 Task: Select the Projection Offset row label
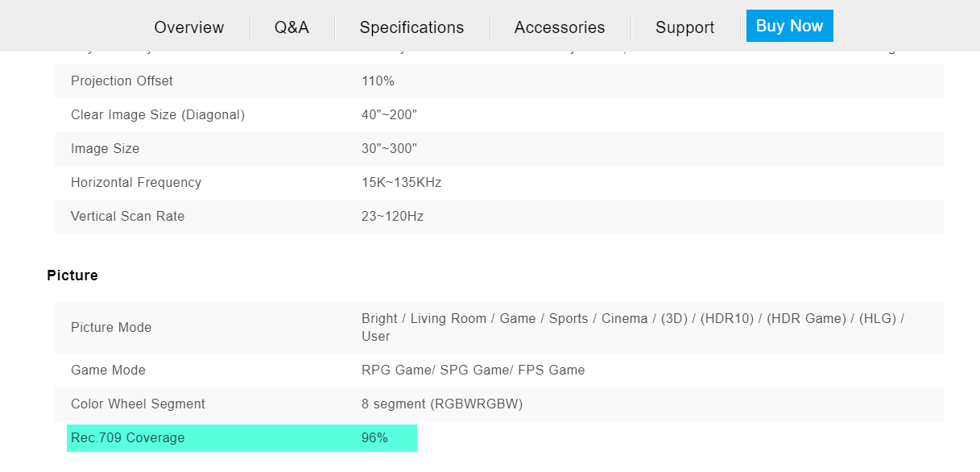(x=122, y=81)
